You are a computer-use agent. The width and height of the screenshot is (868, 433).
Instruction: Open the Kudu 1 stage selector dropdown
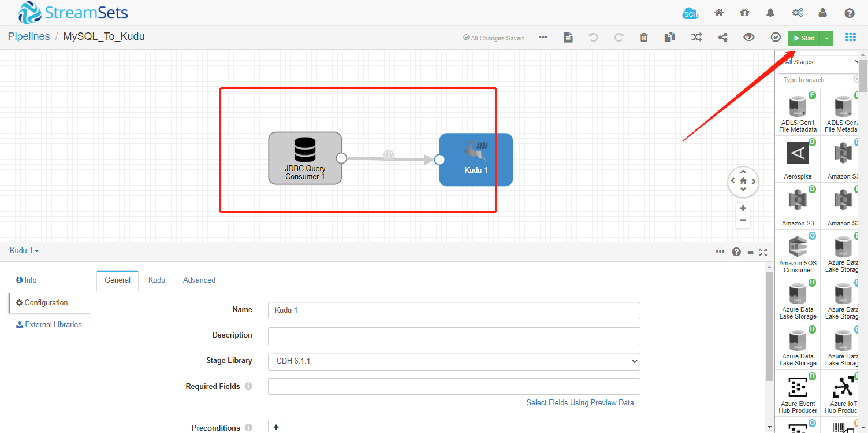click(x=24, y=251)
